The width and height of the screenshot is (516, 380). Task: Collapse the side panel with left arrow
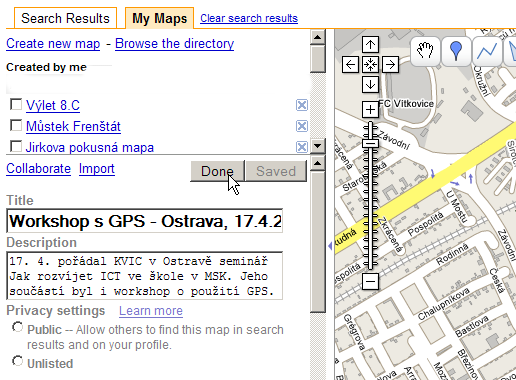pos(330,246)
